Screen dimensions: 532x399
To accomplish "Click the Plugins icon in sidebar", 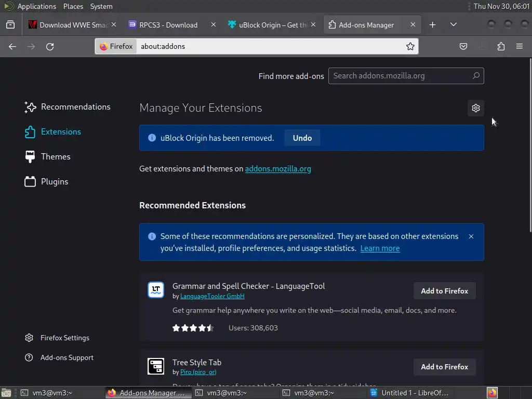I will pos(30,181).
